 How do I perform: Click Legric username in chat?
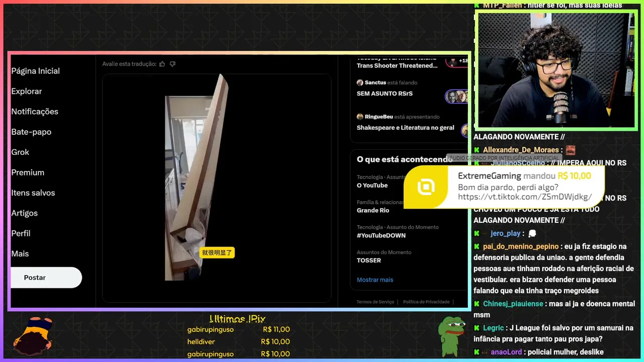coord(495,328)
